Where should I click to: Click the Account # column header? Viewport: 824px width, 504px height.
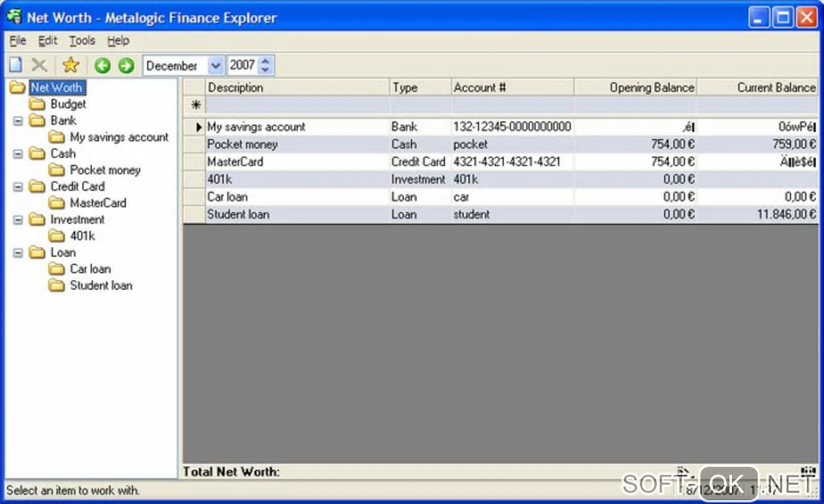pyautogui.click(x=512, y=88)
